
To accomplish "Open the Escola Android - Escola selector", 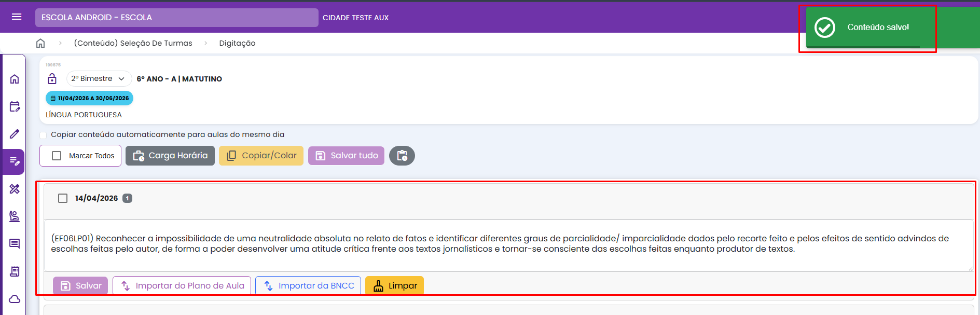I will (x=176, y=18).
